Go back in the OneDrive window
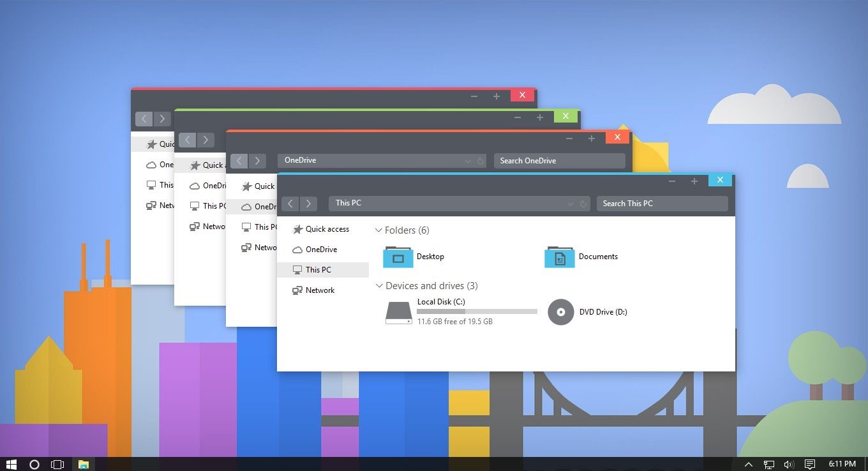The height and width of the screenshot is (471, 868). point(239,161)
